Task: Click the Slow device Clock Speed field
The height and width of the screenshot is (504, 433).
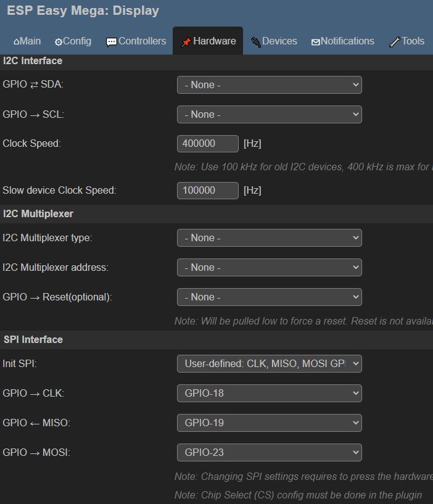Action: coord(208,190)
